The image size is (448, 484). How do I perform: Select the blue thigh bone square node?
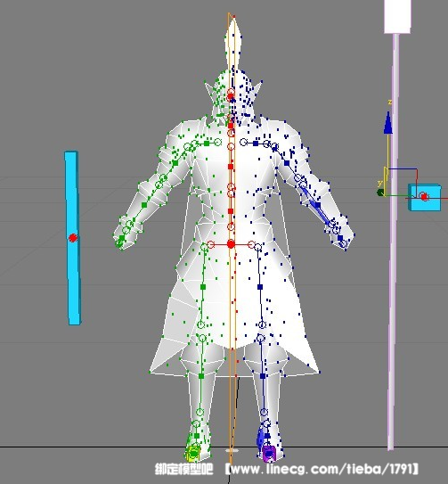[x=260, y=287]
